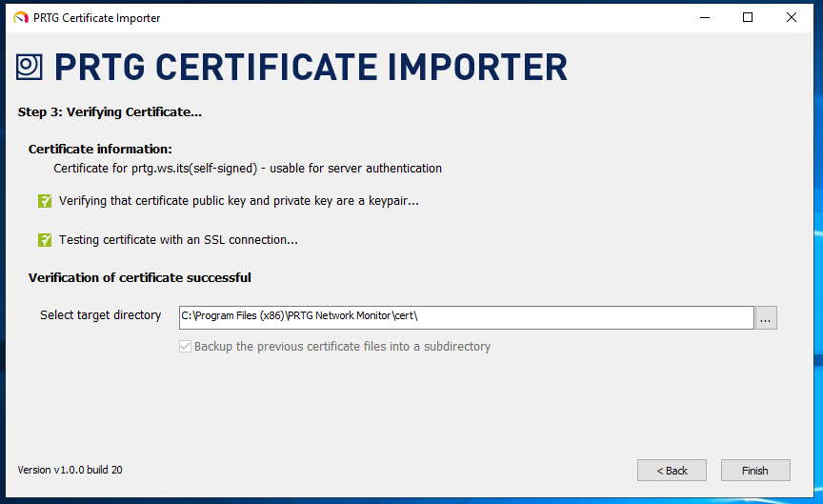
Task: Click the 'Version v1.0.0 build 20' text
Action: [70, 470]
